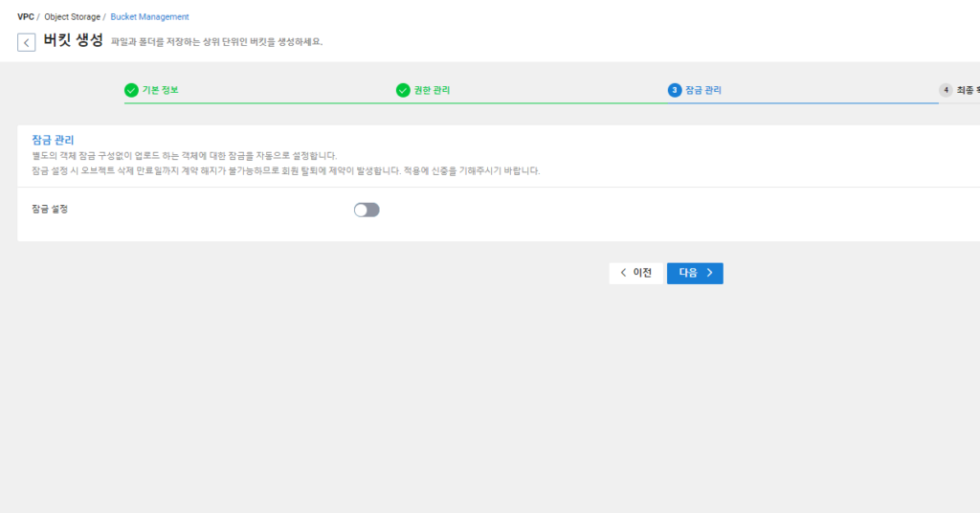Click the gray step 4 circle

[x=946, y=90]
